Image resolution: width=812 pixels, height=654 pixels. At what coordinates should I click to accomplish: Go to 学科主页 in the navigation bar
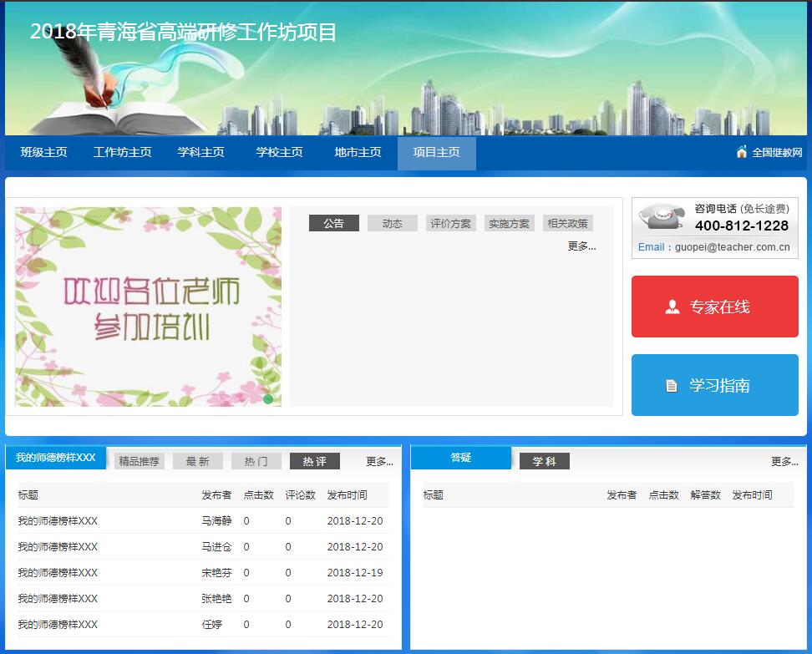pos(201,152)
